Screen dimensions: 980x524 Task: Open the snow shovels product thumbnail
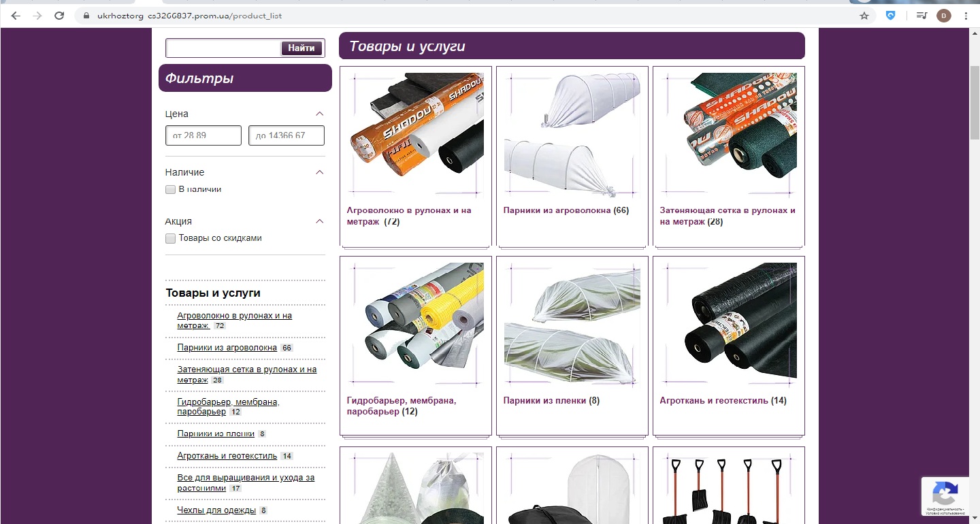[729, 489]
